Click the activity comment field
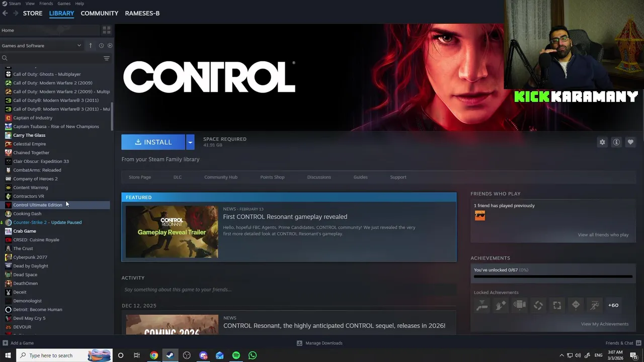Viewport: 644px width, 362px height. click(x=289, y=290)
